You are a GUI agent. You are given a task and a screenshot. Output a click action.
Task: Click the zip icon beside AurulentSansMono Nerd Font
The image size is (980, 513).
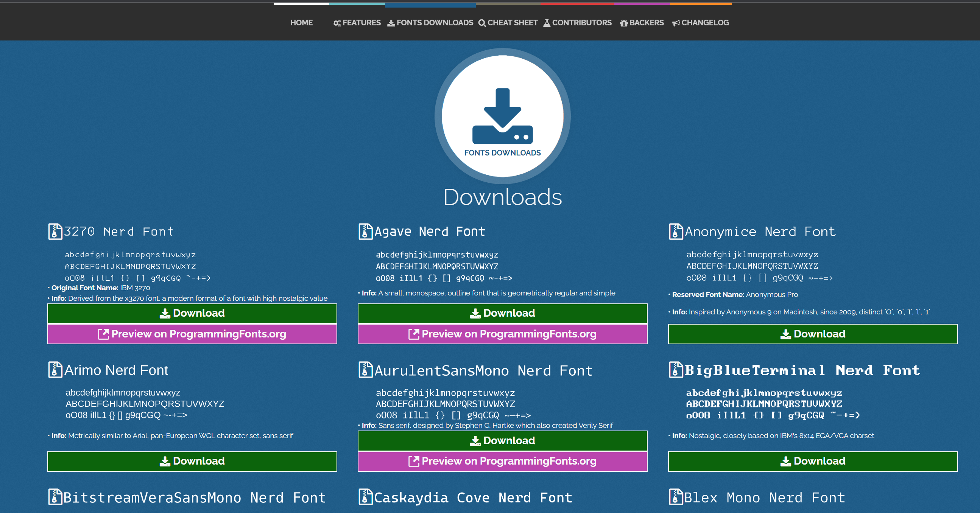pyautogui.click(x=365, y=370)
